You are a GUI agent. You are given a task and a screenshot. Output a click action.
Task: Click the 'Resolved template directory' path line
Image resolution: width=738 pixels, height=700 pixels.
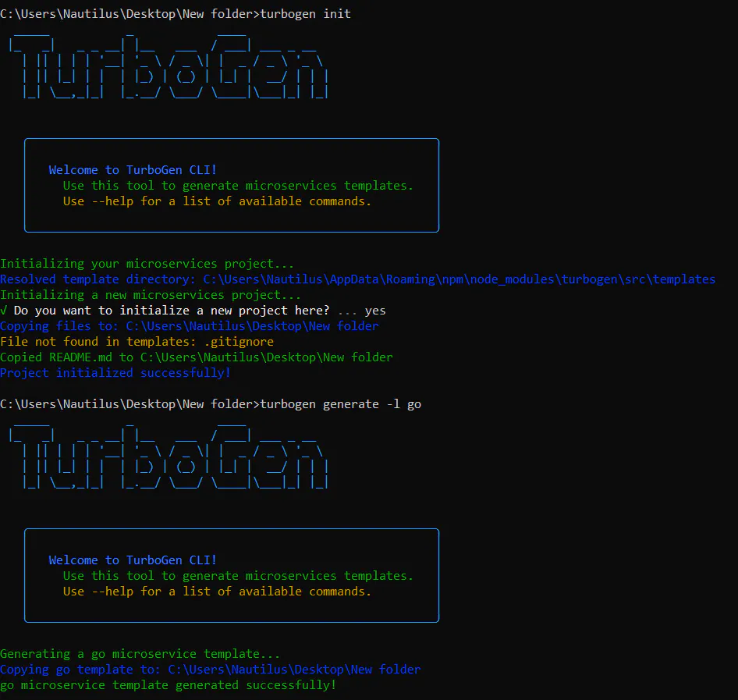point(358,279)
